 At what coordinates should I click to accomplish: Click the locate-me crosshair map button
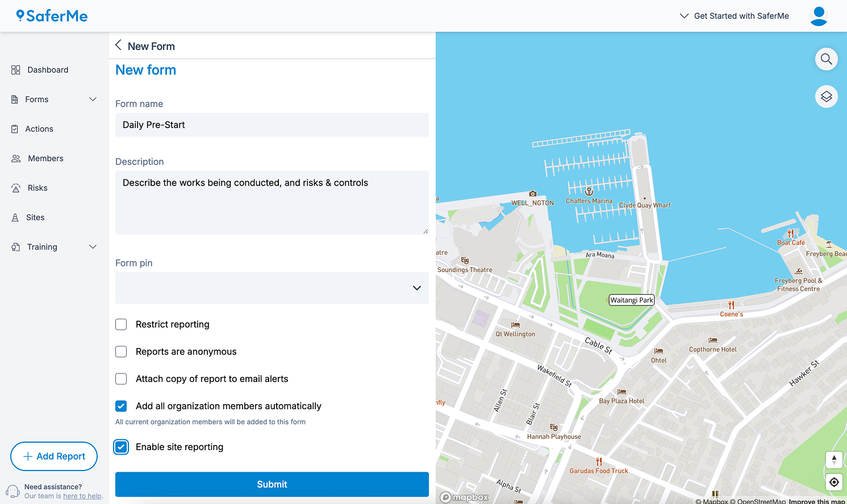coord(833,482)
